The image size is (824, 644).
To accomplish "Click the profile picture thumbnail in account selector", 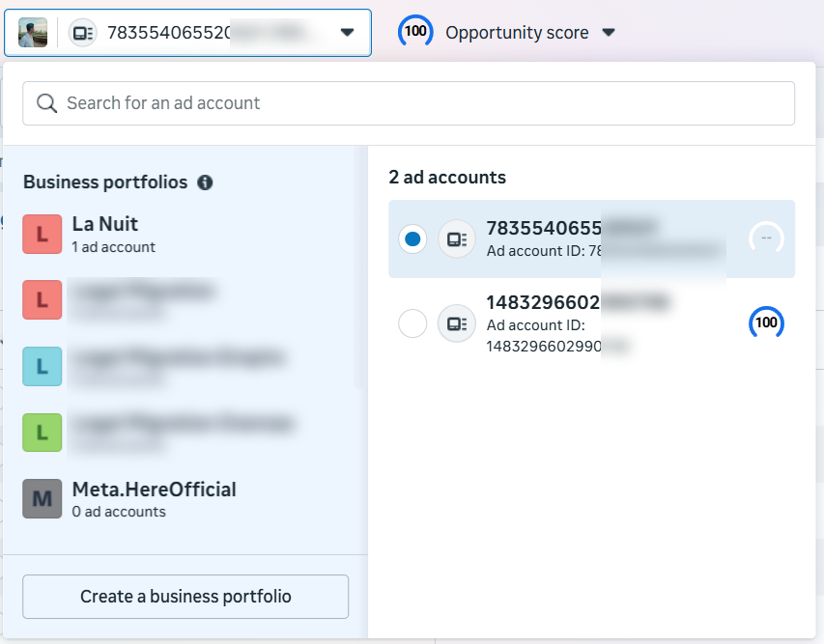I will (x=33, y=33).
